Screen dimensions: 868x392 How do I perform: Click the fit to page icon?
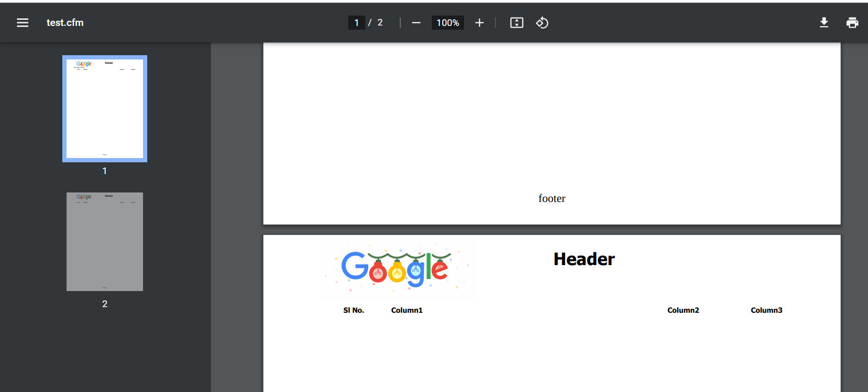[x=517, y=23]
